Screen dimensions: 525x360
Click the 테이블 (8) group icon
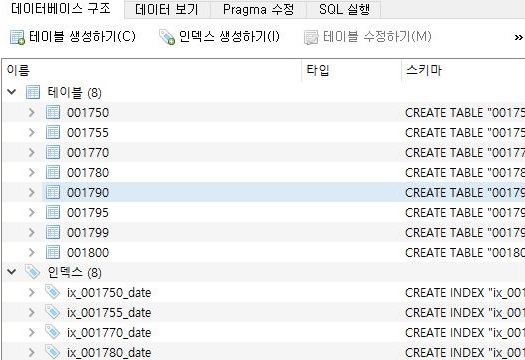click(x=33, y=92)
